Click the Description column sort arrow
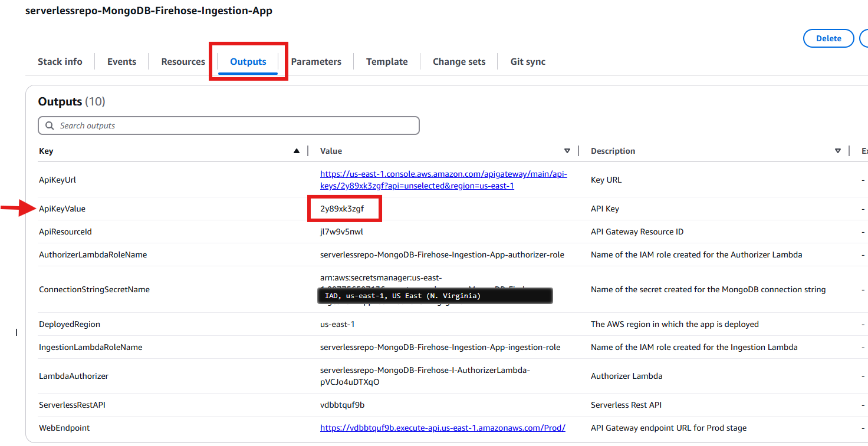This screenshot has height=446, width=868. pos(838,151)
